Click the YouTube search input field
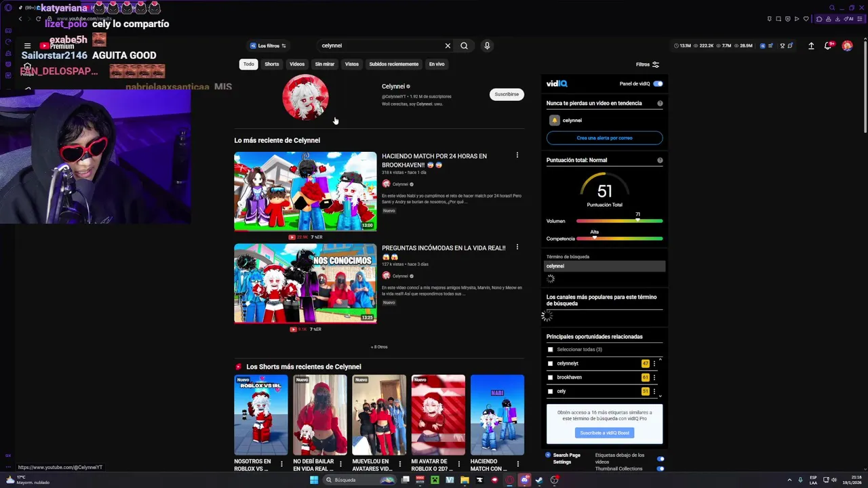Viewport: 868px width, 488px height. 380,46
